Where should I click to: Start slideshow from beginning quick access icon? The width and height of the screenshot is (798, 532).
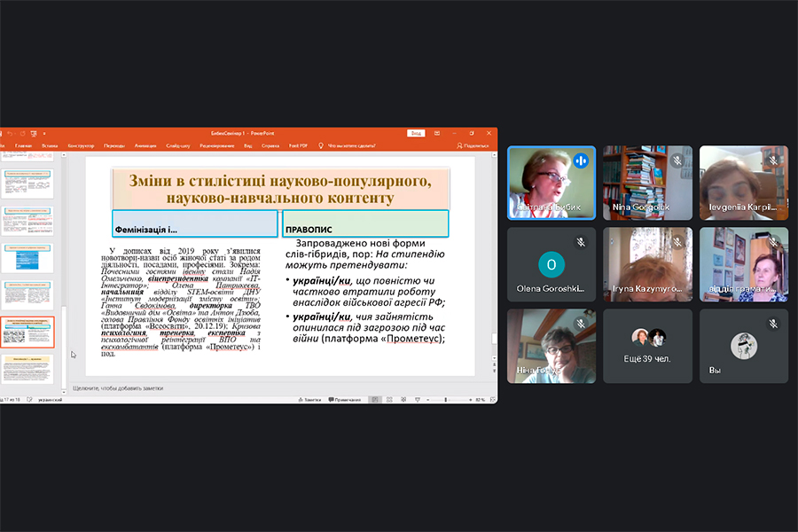coord(34,133)
